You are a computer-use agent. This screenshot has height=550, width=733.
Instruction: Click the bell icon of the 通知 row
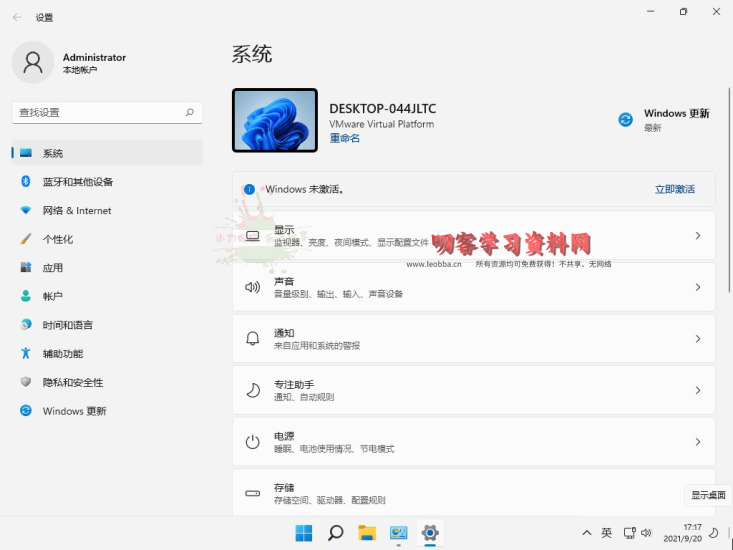coord(252,338)
